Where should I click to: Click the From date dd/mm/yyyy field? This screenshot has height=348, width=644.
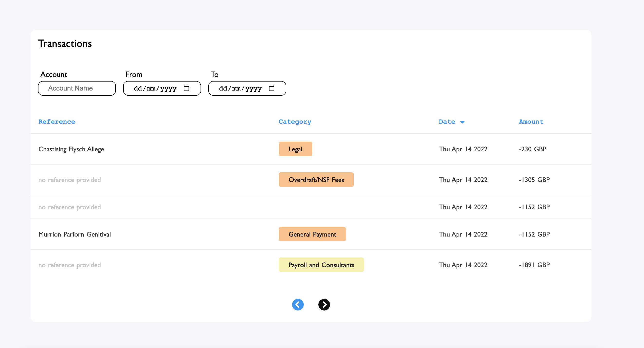click(x=162, y=88)
